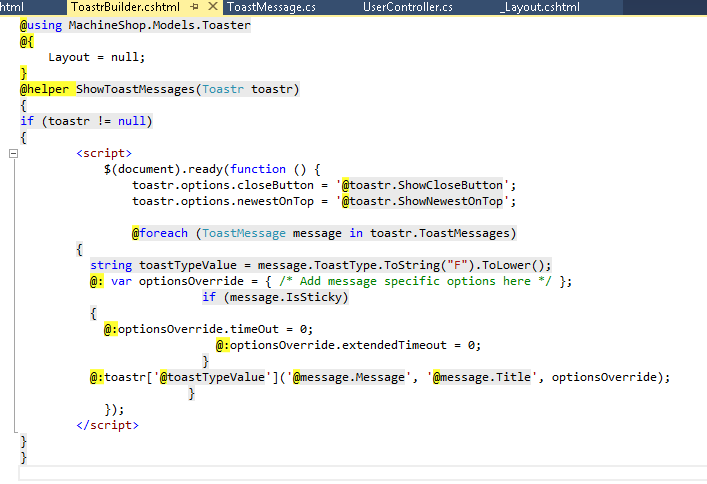
Task: Click 'optionsOverride.timeOut = 0;' line
Action: click(215, 329)
